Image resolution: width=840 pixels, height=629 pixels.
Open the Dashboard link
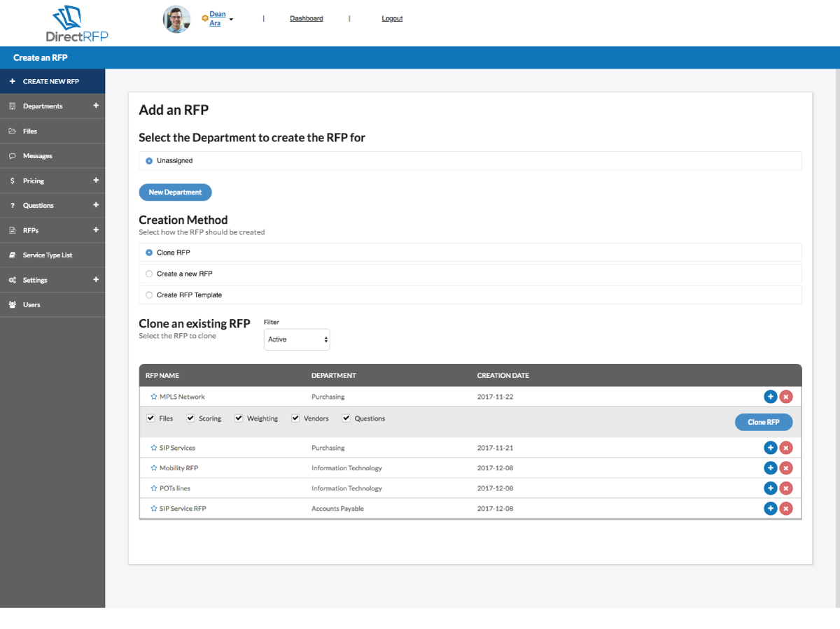pos(307,19)
